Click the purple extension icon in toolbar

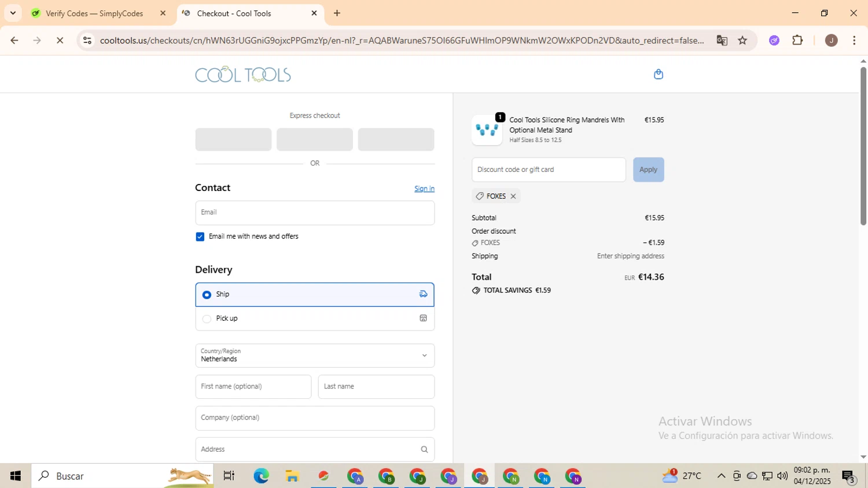(774, 41)
